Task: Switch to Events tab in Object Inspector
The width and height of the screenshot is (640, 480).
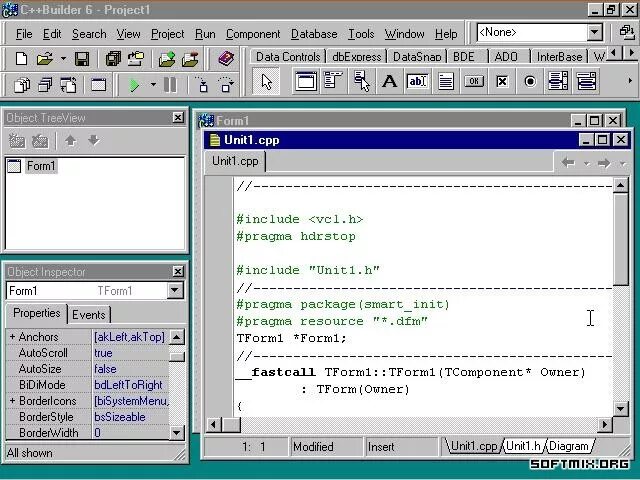Action: coord(89,315)
